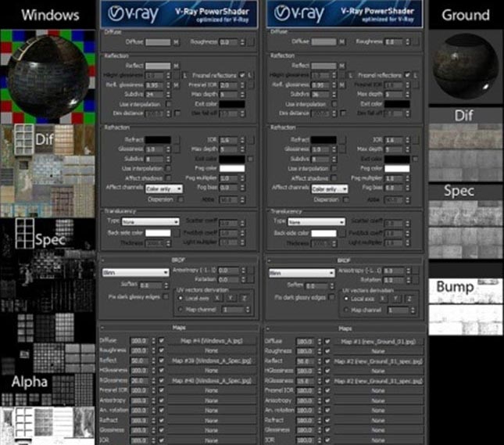
Task: Toggle Hilight glossiness L lock in Windows panel
Action: (x=184, y=75)
